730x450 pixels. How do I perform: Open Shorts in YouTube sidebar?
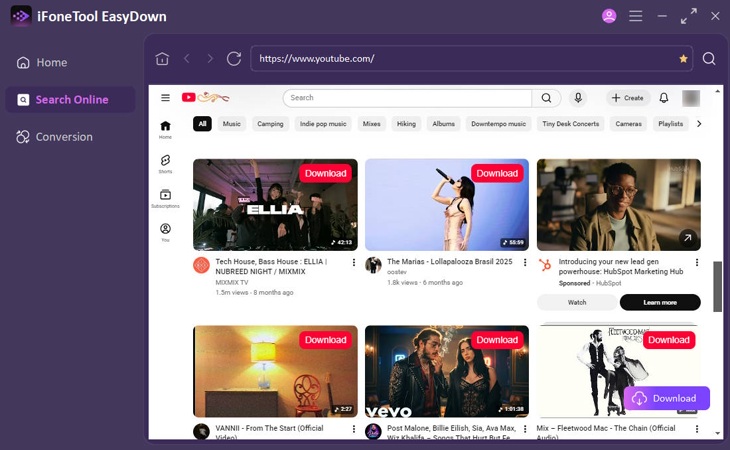pos(165,164)
